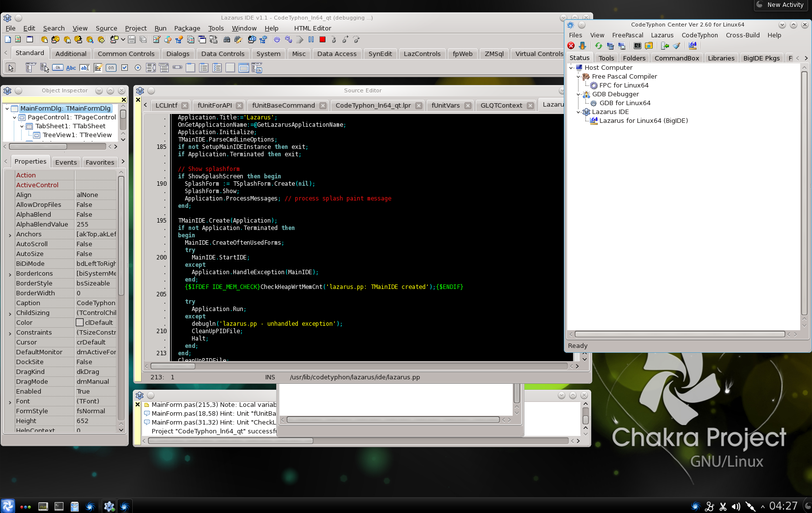Collapse the TabSheet1 tree node

[22, 126]
